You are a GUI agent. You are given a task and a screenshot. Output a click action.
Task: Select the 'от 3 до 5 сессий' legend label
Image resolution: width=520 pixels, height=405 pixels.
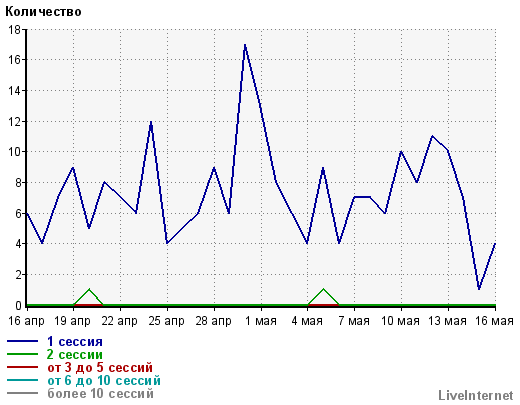click(x=100, y=367)
